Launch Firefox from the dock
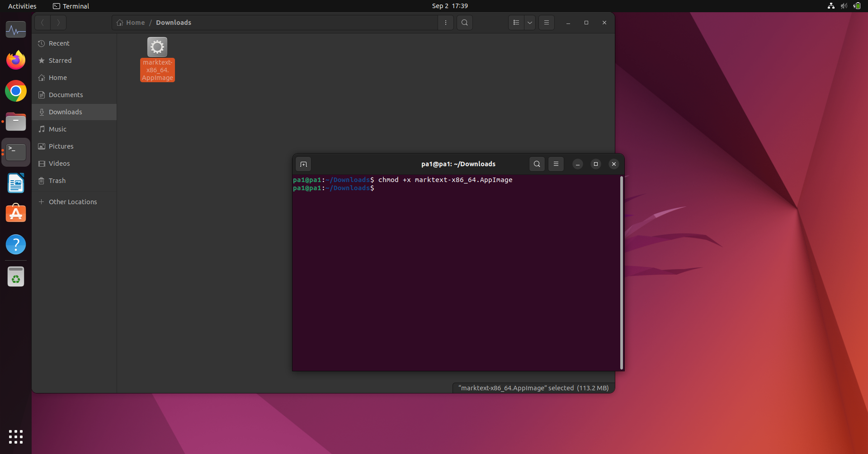The width and height of the screenshot is (868, 454). 16,60
